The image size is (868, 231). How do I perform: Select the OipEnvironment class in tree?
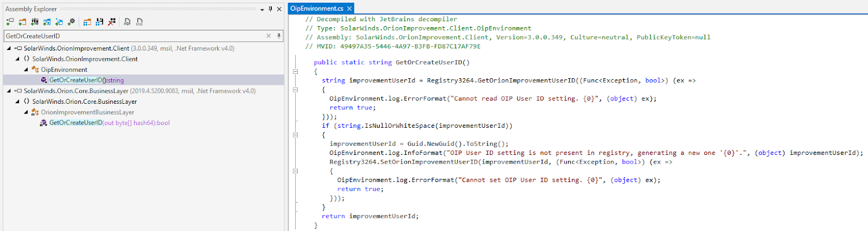[64, 70]
